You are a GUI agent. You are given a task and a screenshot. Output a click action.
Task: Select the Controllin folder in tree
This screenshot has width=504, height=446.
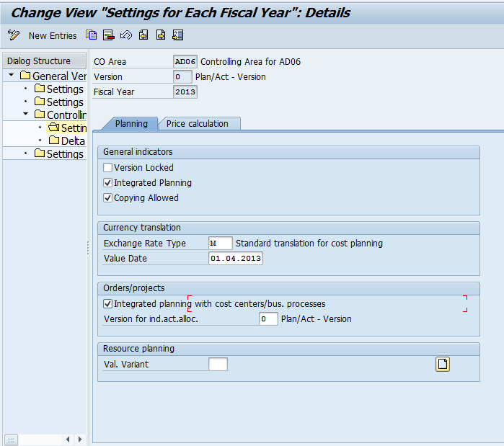click(61, 115)
